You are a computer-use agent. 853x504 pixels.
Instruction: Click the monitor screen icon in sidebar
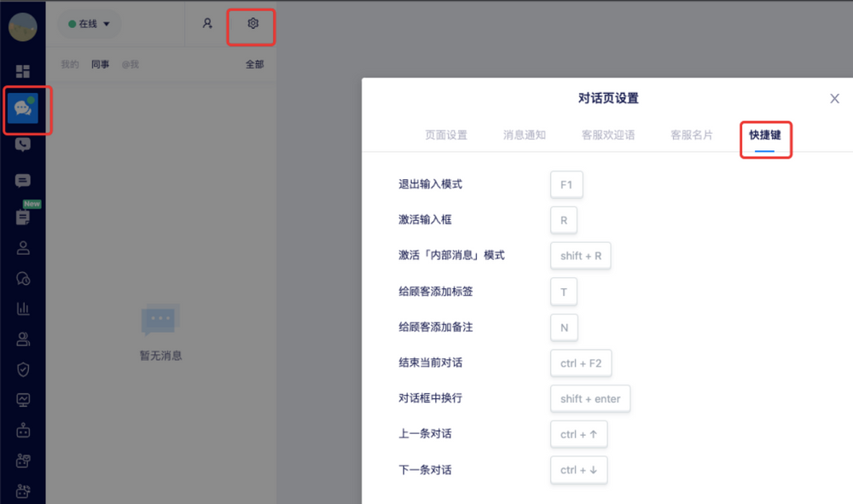coord(23,400)
